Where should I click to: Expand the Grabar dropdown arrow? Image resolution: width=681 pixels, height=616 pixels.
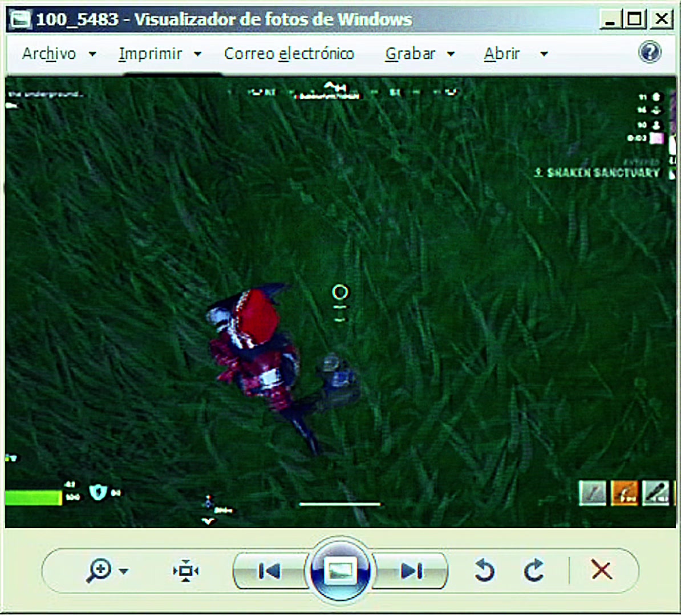[451, 54]
